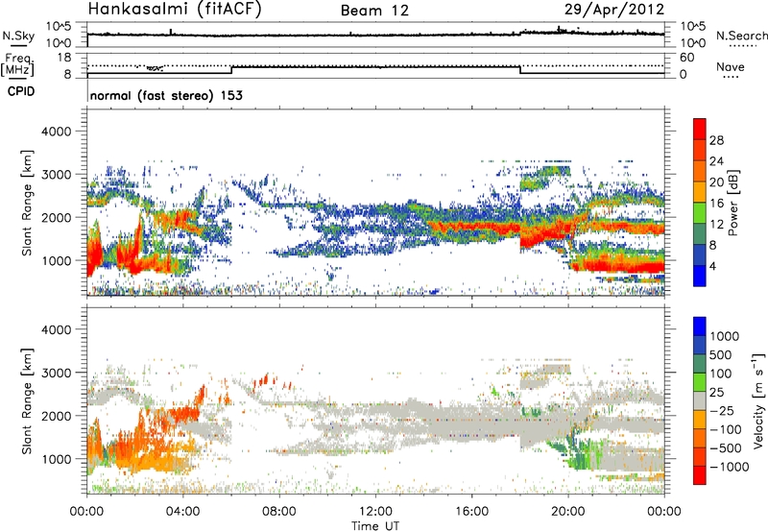Click '4000' tick on power panel axis

coord(56,132)
